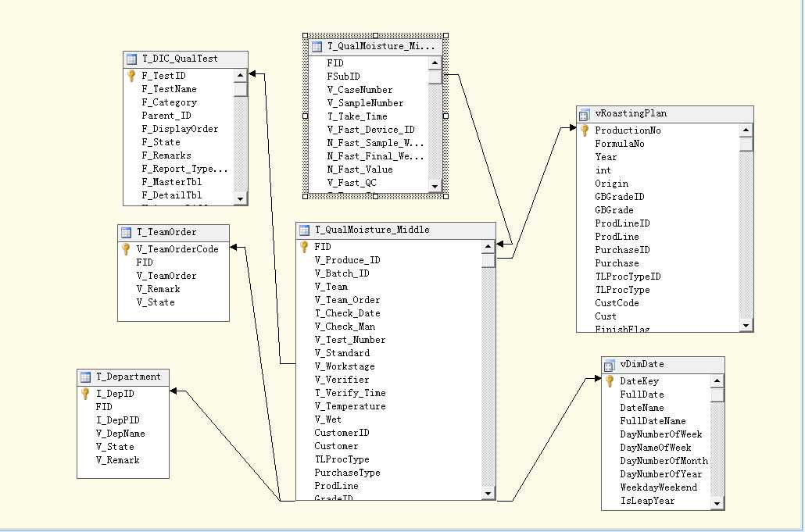
Task: Select the N_Fast_Value column
Action: 360,170
